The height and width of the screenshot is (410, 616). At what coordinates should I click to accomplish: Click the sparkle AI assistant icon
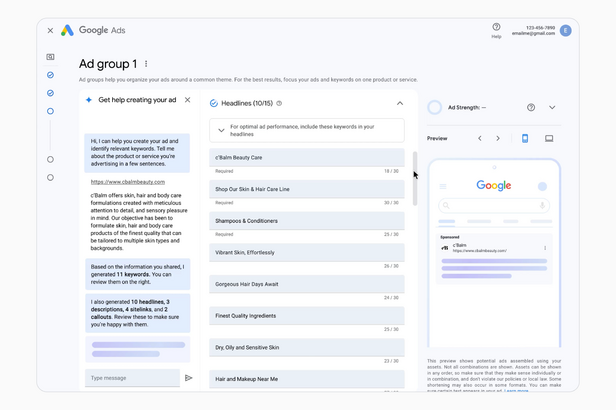point(89,100)
